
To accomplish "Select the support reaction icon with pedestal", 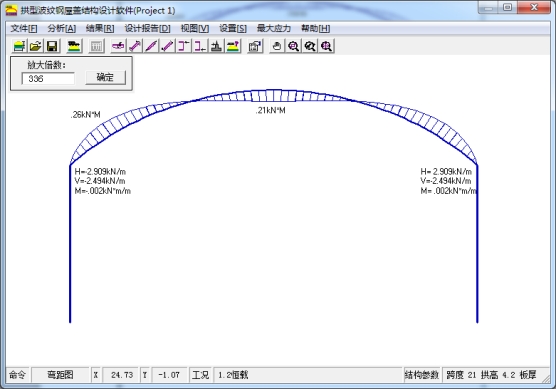I will (216, 46).
